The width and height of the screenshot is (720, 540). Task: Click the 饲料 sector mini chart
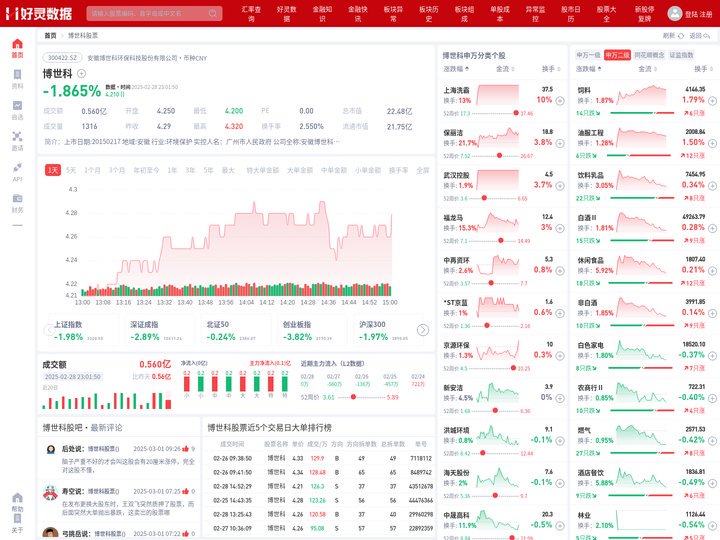(x=641, y=95)
